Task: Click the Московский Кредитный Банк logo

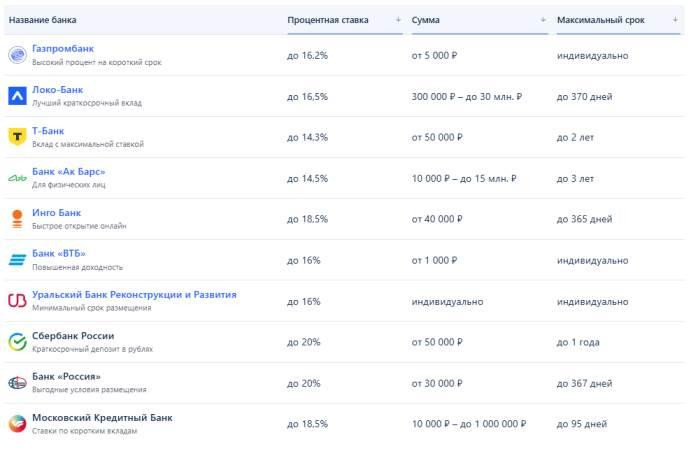Action: pyautogui.click(x=17, y=424)
